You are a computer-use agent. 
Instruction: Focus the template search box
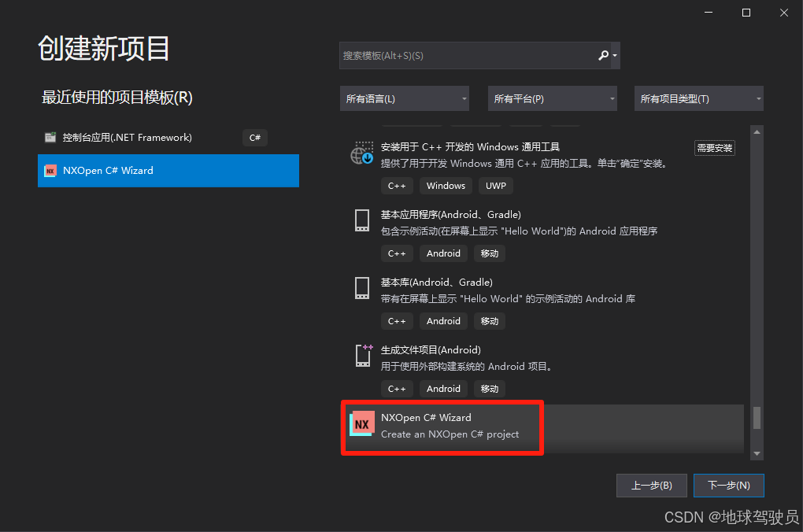pos(479,55)
